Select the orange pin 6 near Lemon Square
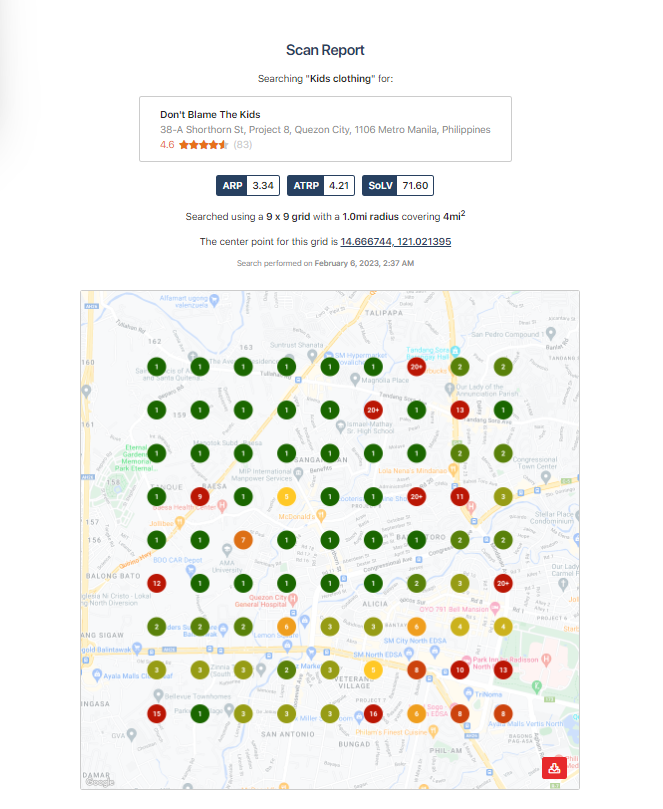 click(x=286, y=627)
